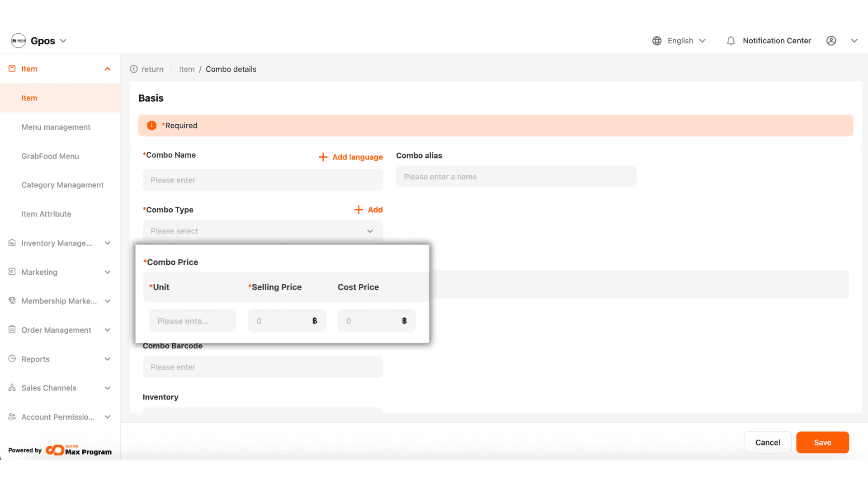Click the Order Management clipboard icon

click(12, 330)
